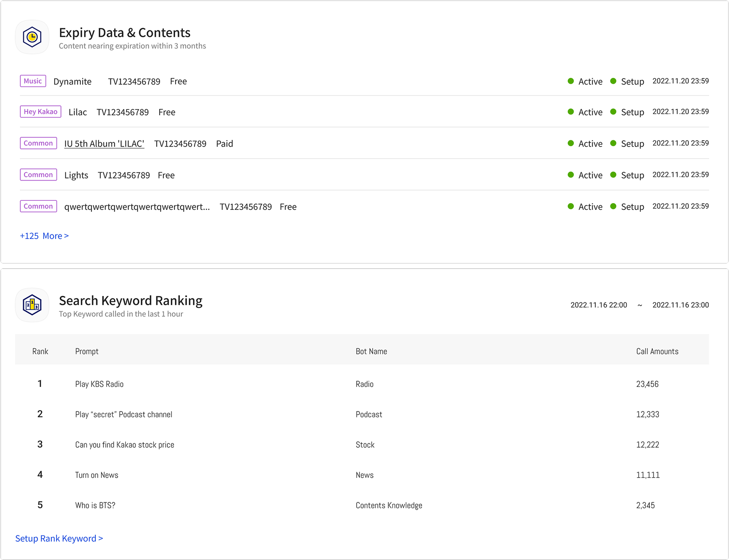Viewport: 729px width, 560px height.
Task: Click the Setup status on qwertqwert row
Action: point(627,207)
